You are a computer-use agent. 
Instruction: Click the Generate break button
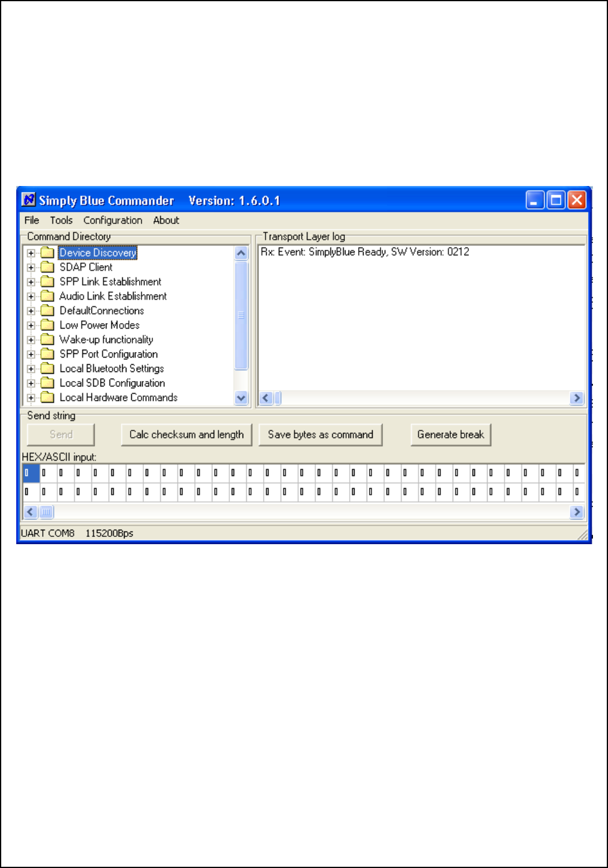coord(451,435)
